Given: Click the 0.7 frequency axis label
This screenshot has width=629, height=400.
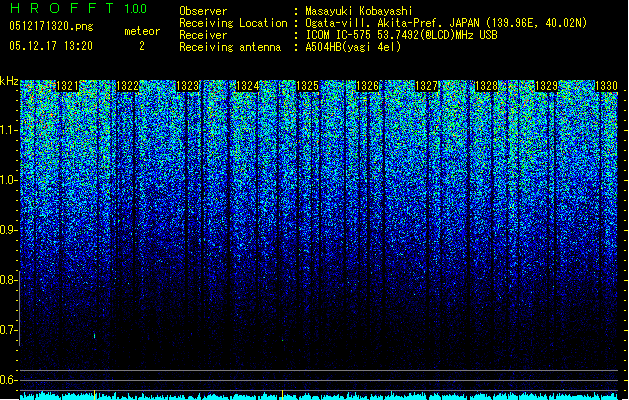Looking at the screenshot, I should coord(9,330).
